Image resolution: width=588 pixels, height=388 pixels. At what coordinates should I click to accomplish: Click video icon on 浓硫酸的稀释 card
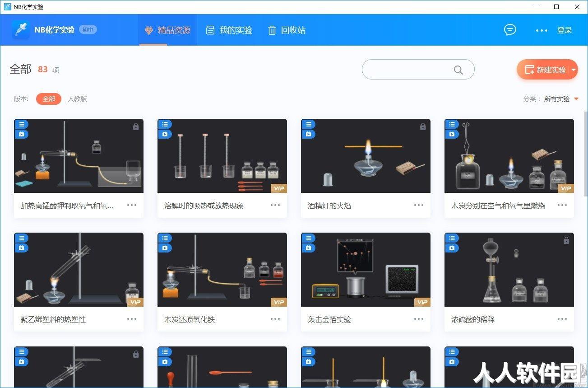tap(452, 248)
